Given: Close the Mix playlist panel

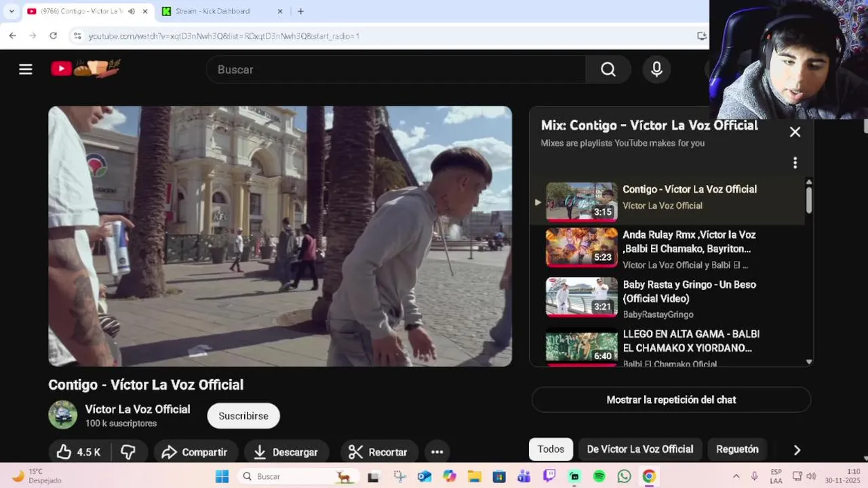Looking at the screenshot, I should pos(795,132).
